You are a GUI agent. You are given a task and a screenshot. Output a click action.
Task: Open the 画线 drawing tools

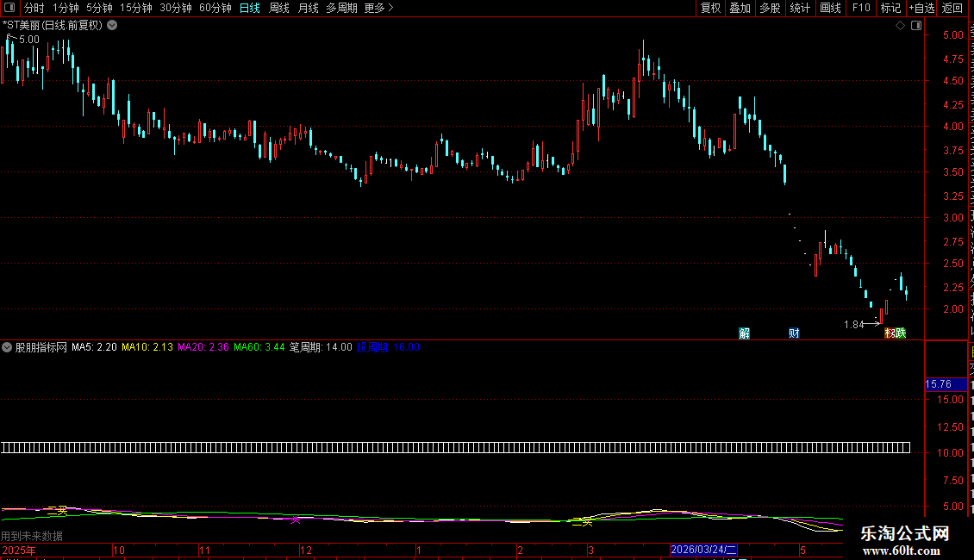(831, 8)
